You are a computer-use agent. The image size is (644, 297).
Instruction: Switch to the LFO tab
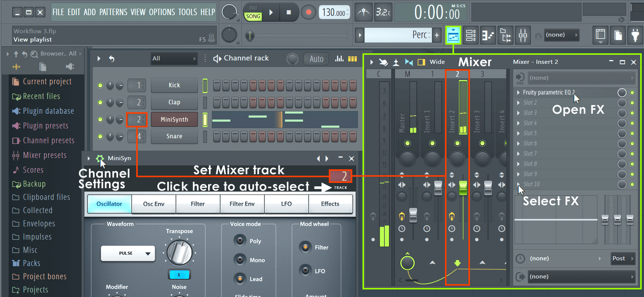click(286, 204)
